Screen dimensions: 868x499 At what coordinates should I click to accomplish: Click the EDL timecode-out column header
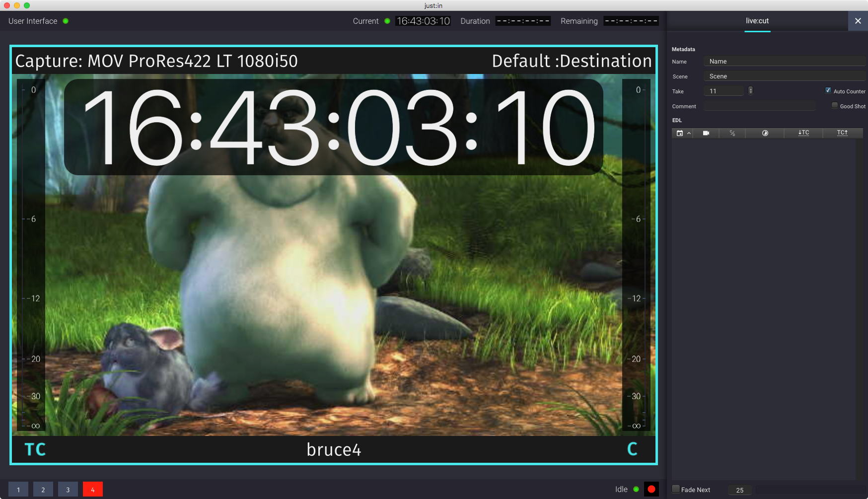pos(842,133)
